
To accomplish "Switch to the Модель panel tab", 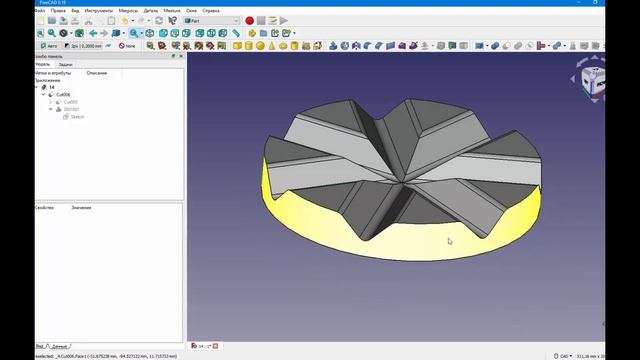I will (x=43, y=64).
